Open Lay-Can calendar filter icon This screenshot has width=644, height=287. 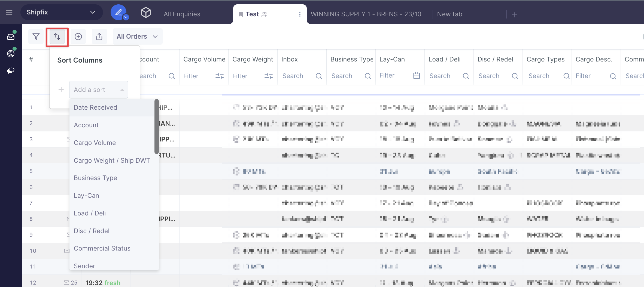pyautogui.click(x=417, y=76)
